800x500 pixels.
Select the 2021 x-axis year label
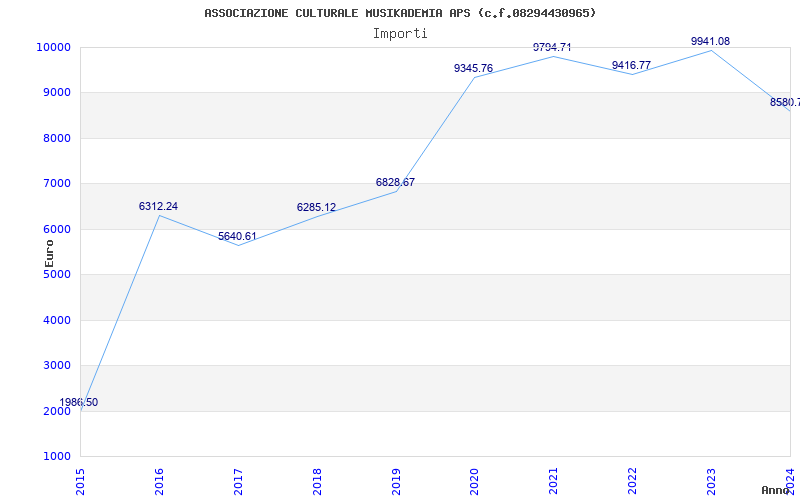coord(554,481)
